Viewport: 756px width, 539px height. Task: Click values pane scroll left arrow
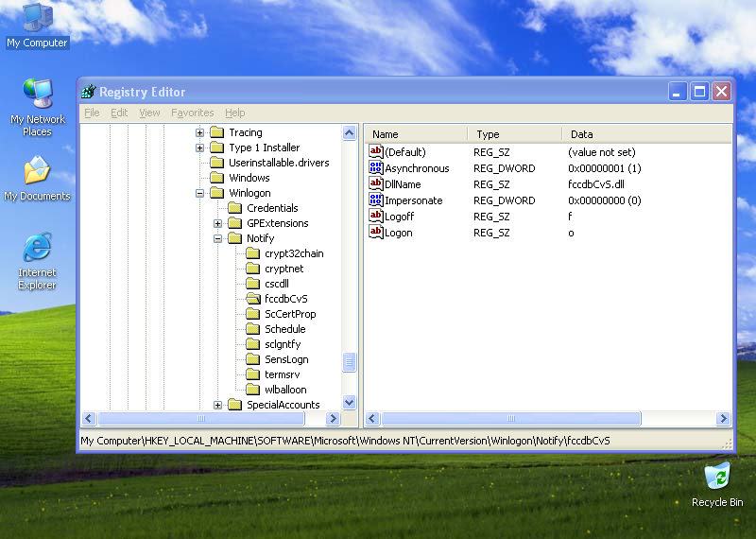(x=372, y=418)
